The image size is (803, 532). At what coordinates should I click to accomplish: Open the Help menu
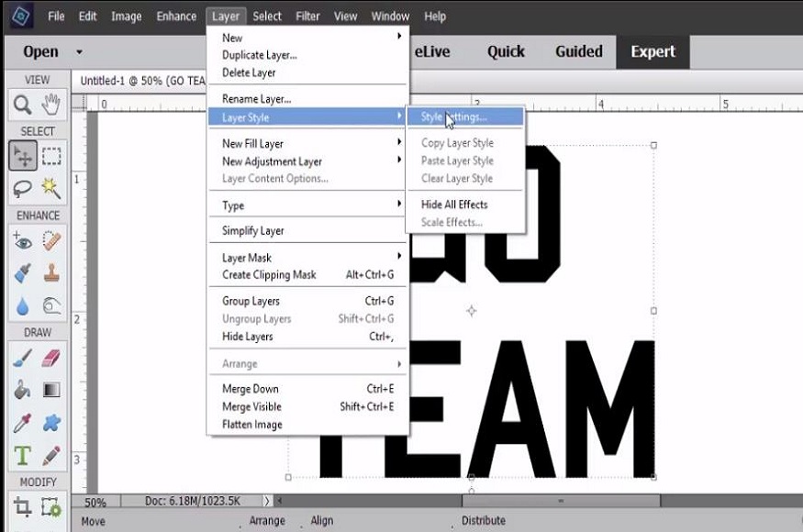coord(435,17)
